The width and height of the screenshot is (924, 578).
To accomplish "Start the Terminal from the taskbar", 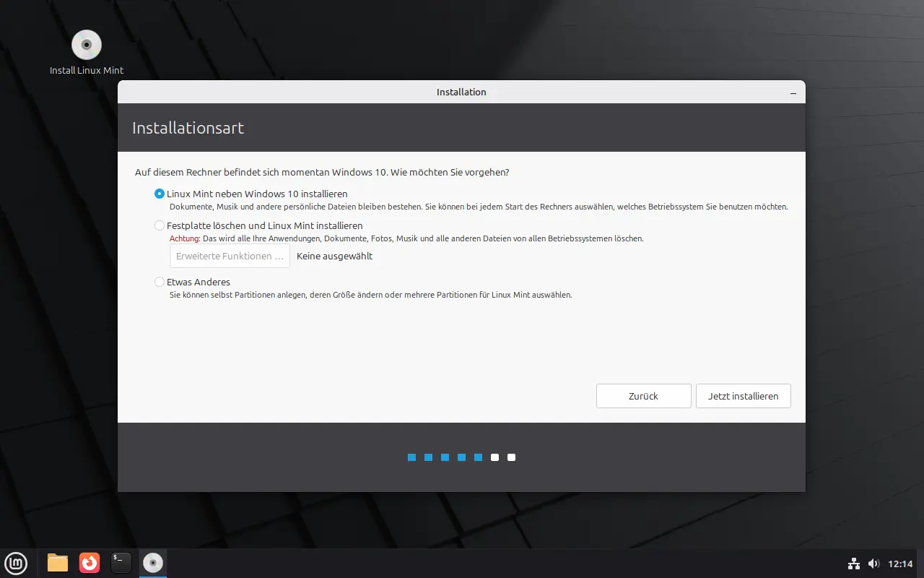I will [x=121, y=562].
